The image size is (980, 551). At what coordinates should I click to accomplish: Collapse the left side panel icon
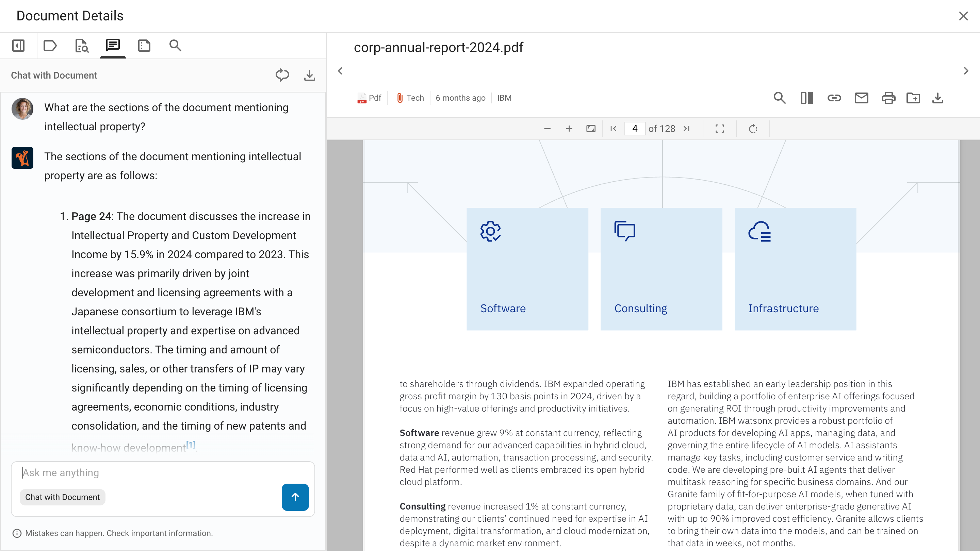(x=18, y=46)
